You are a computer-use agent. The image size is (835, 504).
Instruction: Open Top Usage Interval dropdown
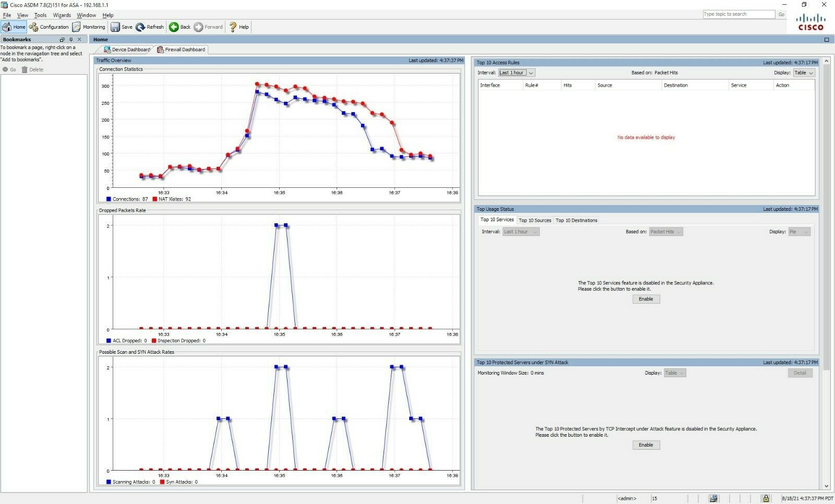(x=520, y=232)
